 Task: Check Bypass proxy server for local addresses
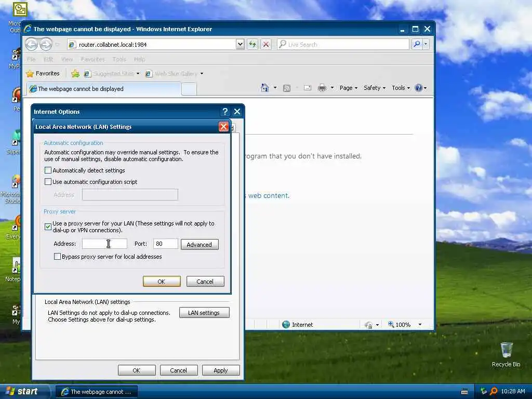click(57, 257)
